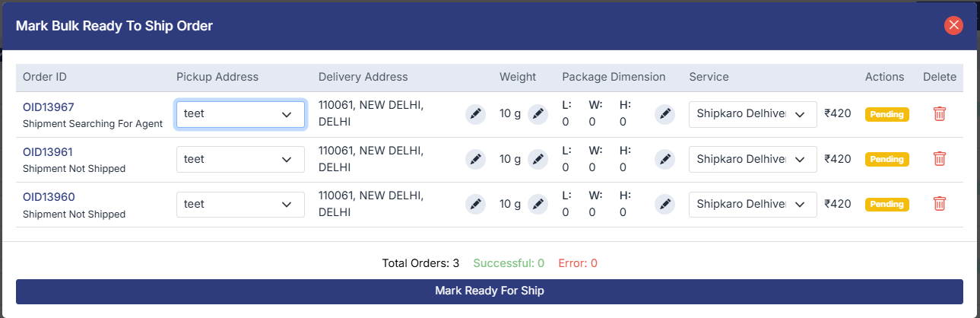This screenshot has width=980, height=318.
Task: Open order link OID13967
Action: 49,107
